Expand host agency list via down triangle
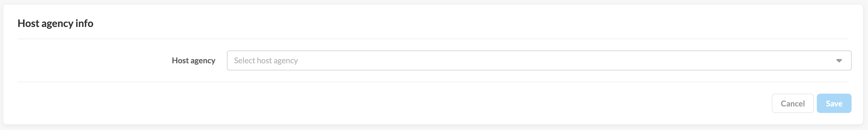 point(839,61)
